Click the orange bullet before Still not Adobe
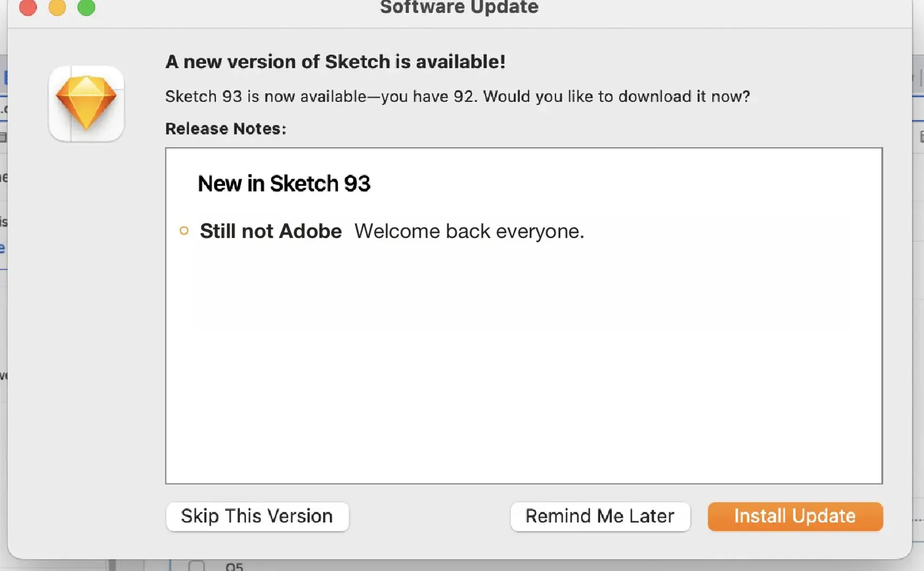 pyautogui.click(x=184, y=231)
